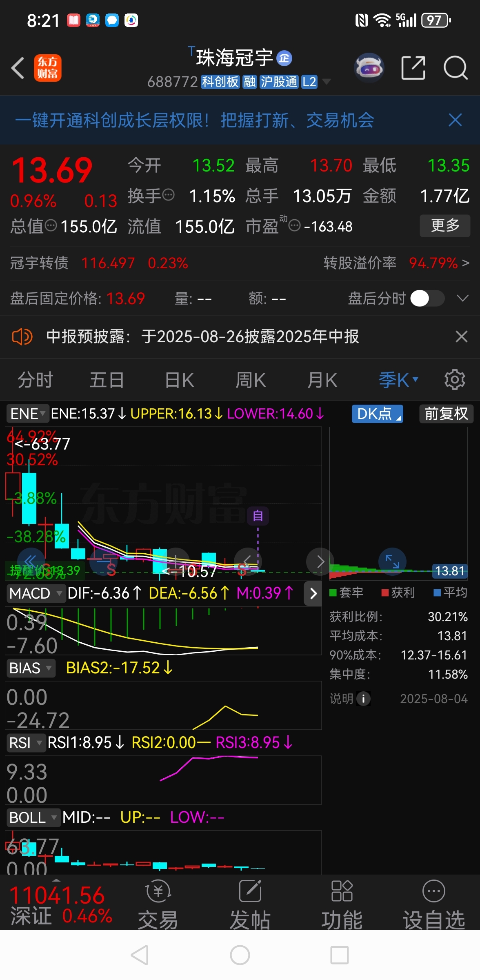Switch to 五日 tab
The image size is (480, 980).
(107, 380)
